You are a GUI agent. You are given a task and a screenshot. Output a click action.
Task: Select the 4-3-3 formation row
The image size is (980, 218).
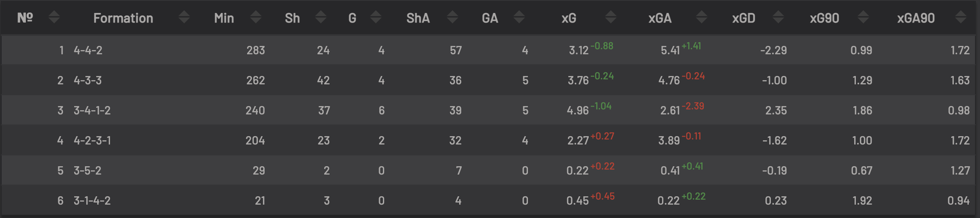(488, 80)
